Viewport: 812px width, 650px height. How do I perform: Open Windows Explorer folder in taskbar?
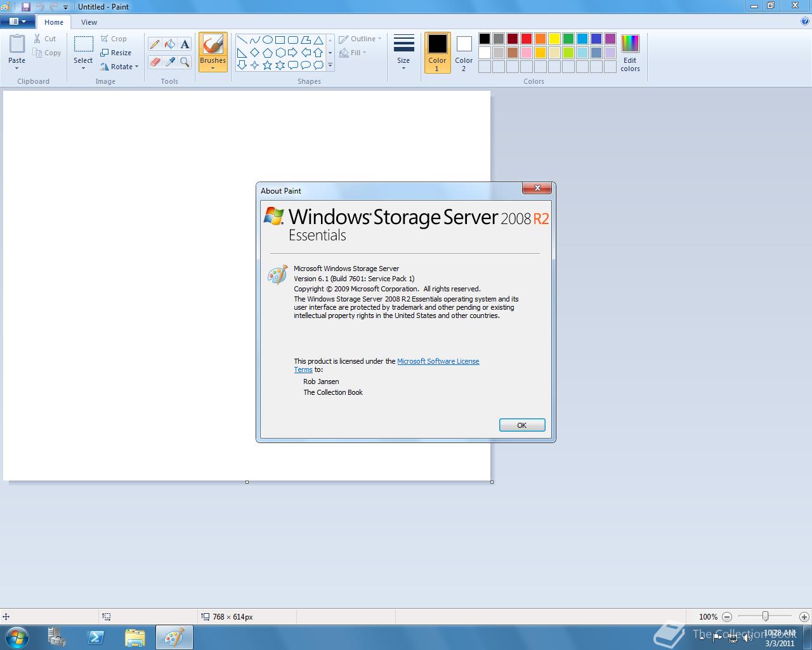(134, 637)
